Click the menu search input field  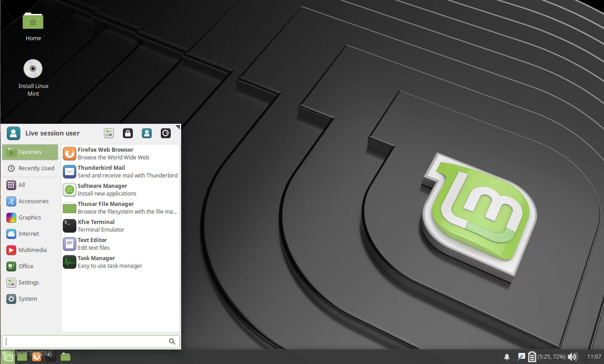(86, 341)
